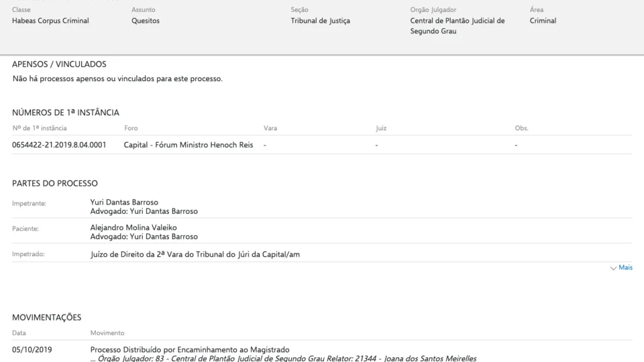The height and width of the screenshot is (362, 644).
Task: Select the Advogado line under Paciente
Action: [144, 237]
